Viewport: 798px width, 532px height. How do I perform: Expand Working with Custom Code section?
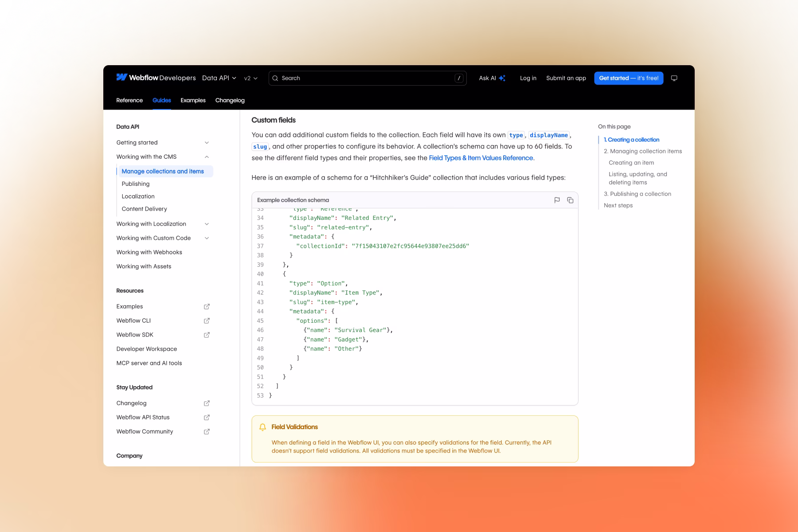207,238
